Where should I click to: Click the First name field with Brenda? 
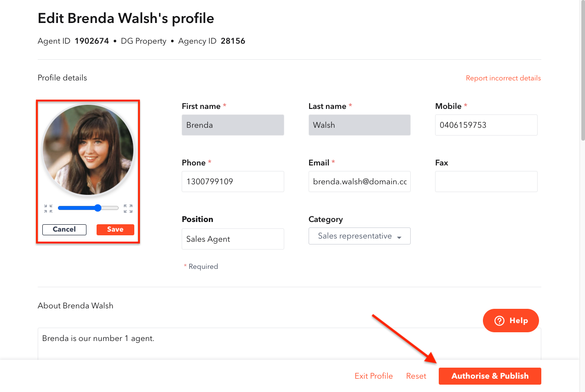click(233, 125)
